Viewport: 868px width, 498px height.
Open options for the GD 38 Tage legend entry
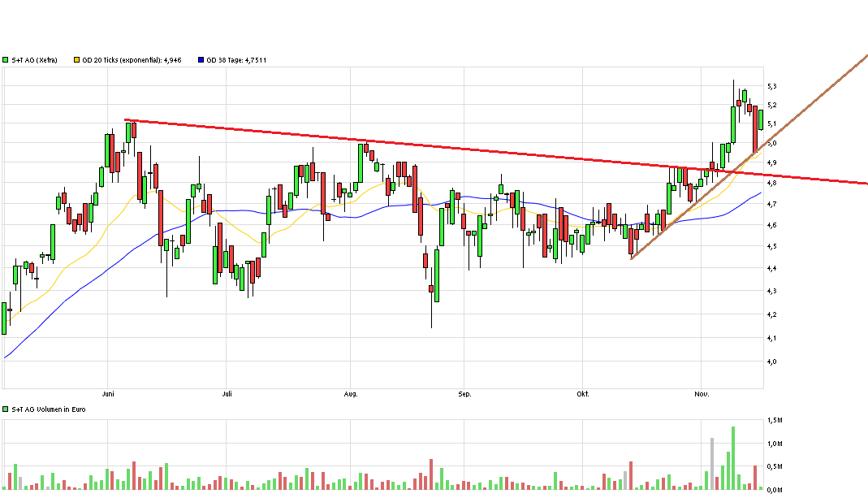point(235,59)
